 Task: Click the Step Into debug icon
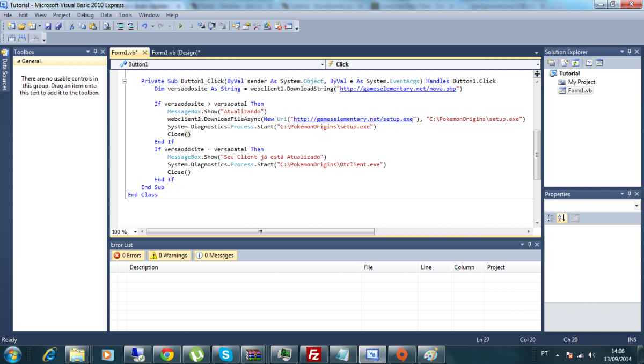tap(202, 26)
